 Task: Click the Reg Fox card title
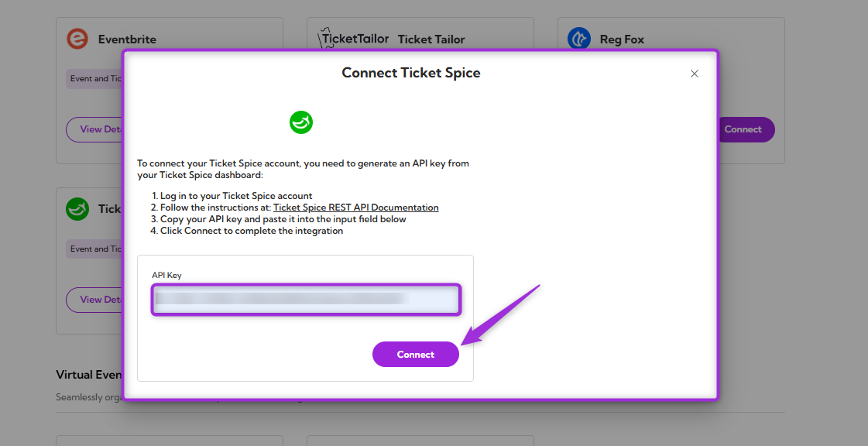coord(623,39)
